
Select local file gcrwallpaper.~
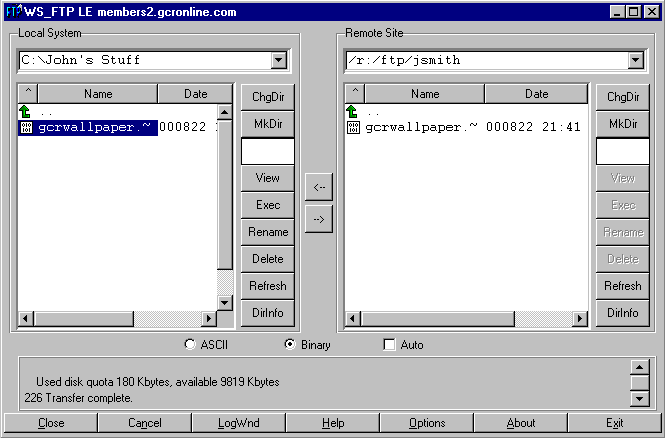[94, 127]
